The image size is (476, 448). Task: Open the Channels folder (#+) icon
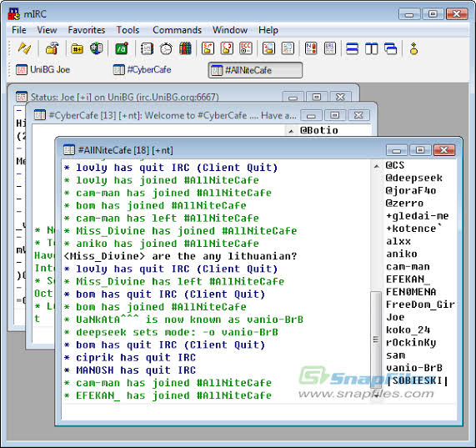tap(77, 48)
